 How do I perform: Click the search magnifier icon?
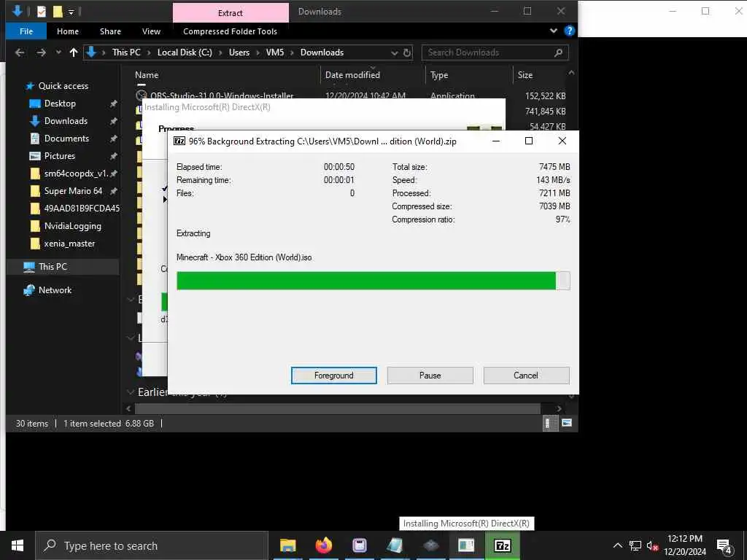pyautogui.click(x=558, y=52)
